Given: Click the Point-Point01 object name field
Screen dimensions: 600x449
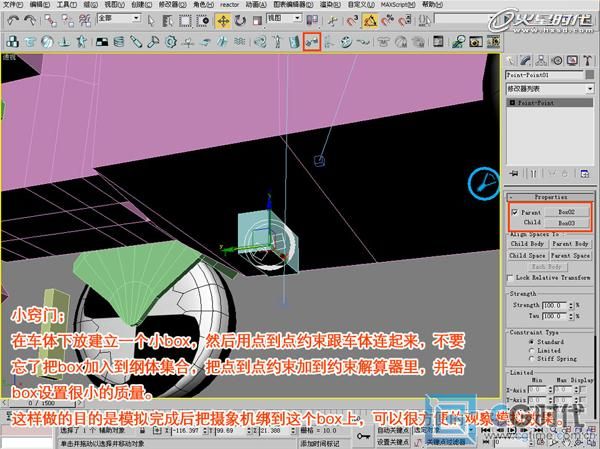Looking at the screenshot, I should click(x=545, y=75).
